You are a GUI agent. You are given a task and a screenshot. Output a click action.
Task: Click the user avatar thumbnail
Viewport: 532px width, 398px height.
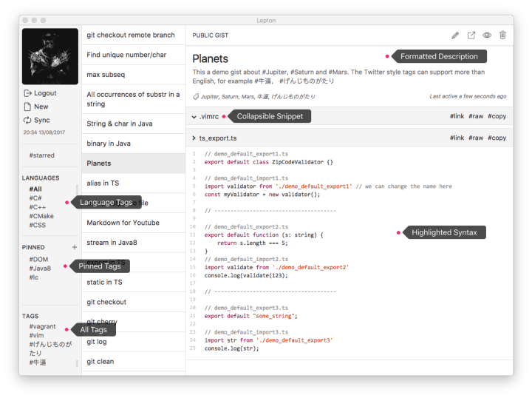pos(50,56)
